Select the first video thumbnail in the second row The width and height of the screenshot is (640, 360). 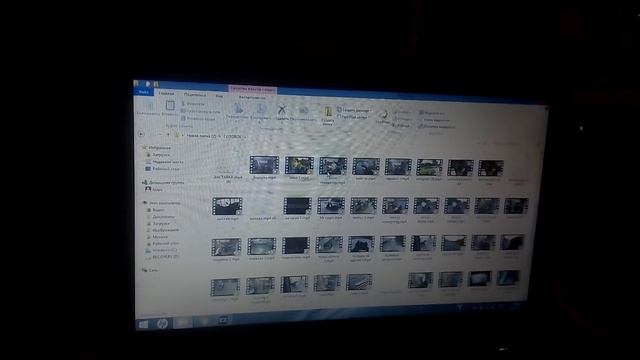(x=227, y=206)
